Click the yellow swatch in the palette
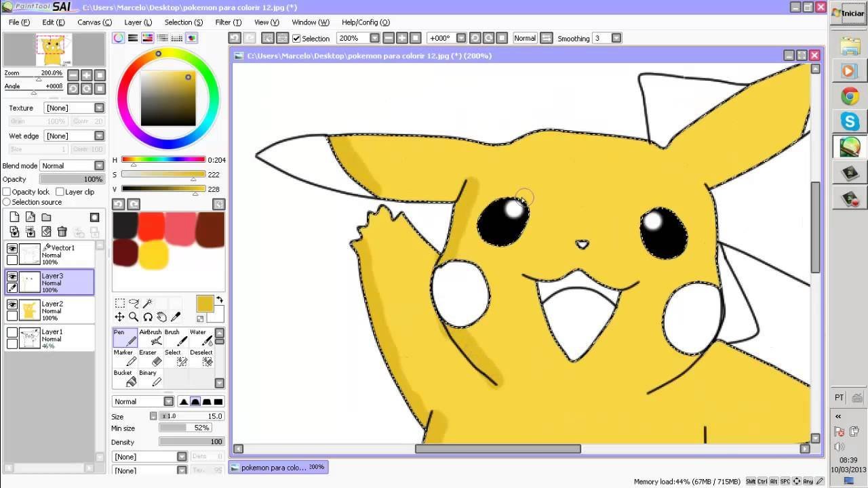 [x=154, y=256]
